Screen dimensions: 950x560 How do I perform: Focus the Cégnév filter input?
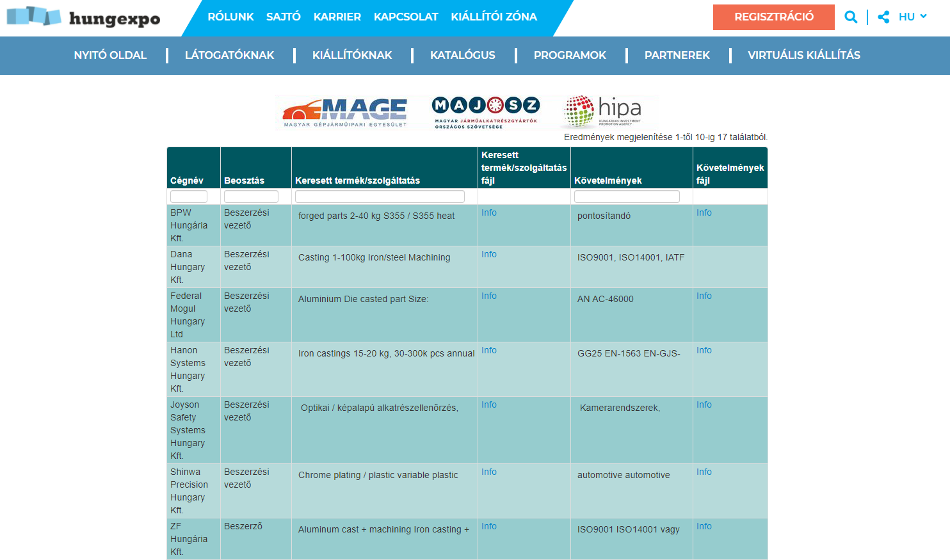point(189,196)
